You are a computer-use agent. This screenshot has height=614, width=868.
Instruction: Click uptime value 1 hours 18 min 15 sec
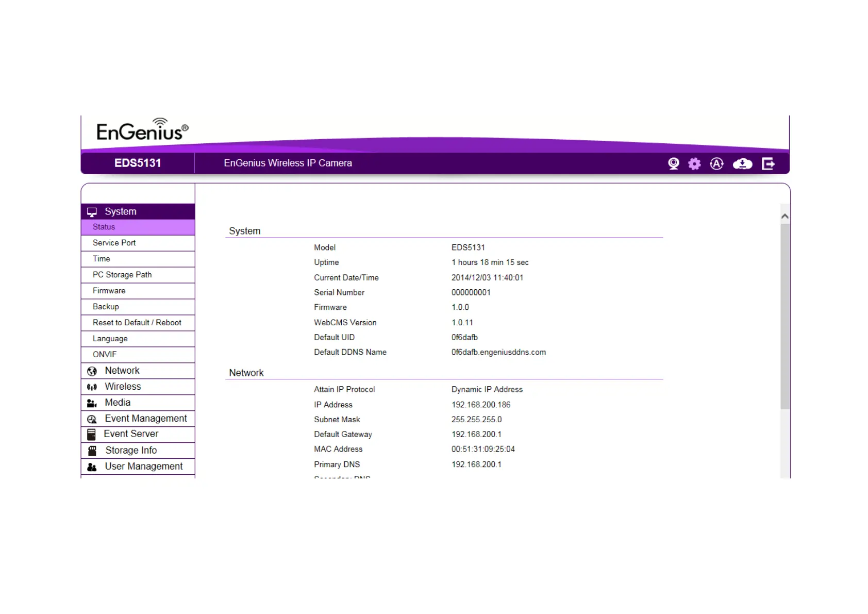pos(490,262)
